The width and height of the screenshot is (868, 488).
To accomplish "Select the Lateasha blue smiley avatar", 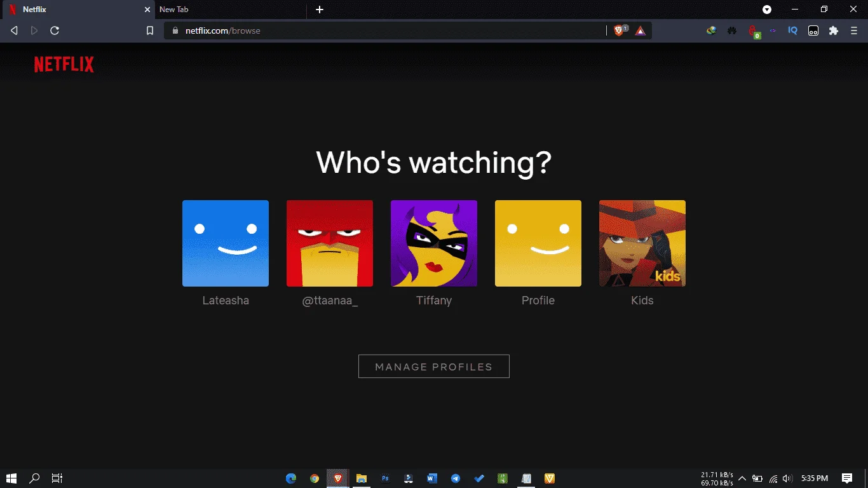I will pyautogui.click(x=226, y=243).
